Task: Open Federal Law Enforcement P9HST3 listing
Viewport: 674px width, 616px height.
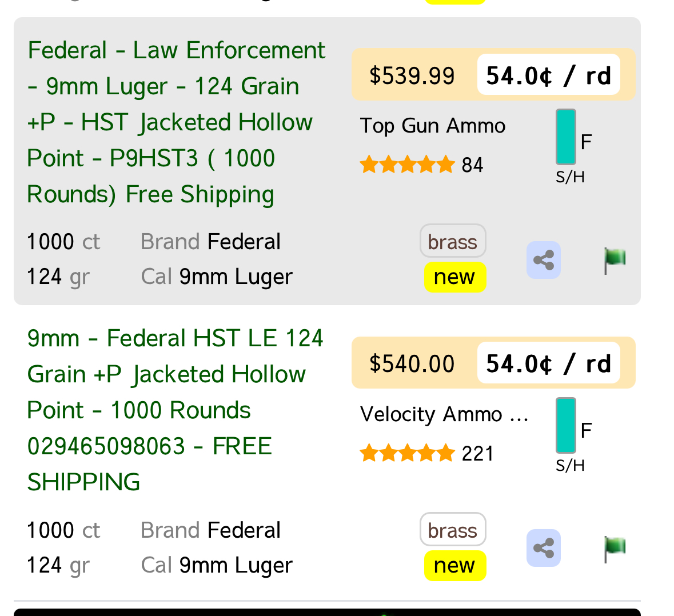Action: [176, 122]
